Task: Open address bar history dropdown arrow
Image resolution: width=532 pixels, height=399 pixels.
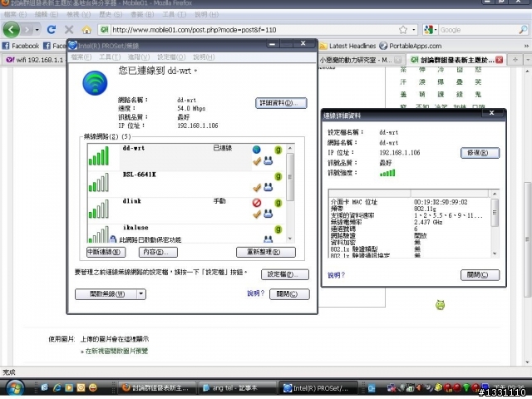Action: (x=414, y=30)
